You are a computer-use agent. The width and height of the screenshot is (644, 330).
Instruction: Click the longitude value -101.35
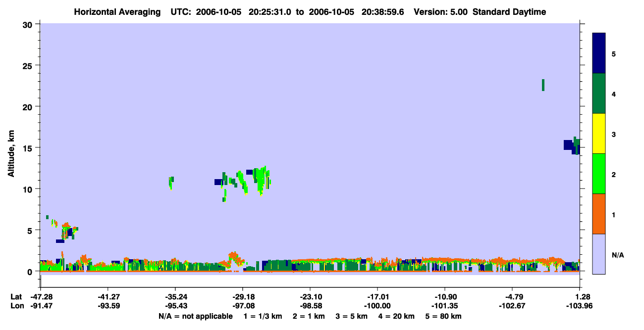(x=445, y=306)
